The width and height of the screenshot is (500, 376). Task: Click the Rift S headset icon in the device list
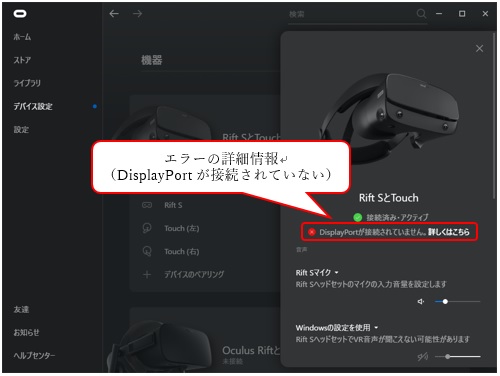(147, 205)
